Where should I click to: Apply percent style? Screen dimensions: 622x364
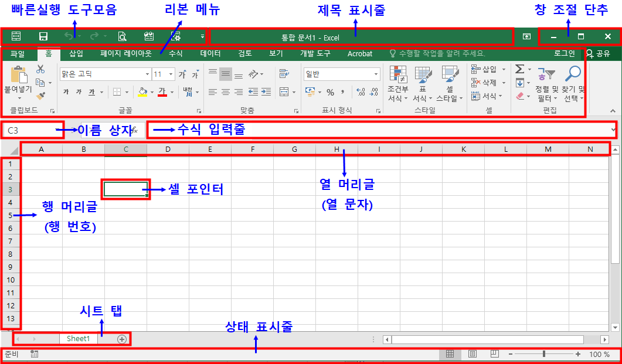pos(331,93)
